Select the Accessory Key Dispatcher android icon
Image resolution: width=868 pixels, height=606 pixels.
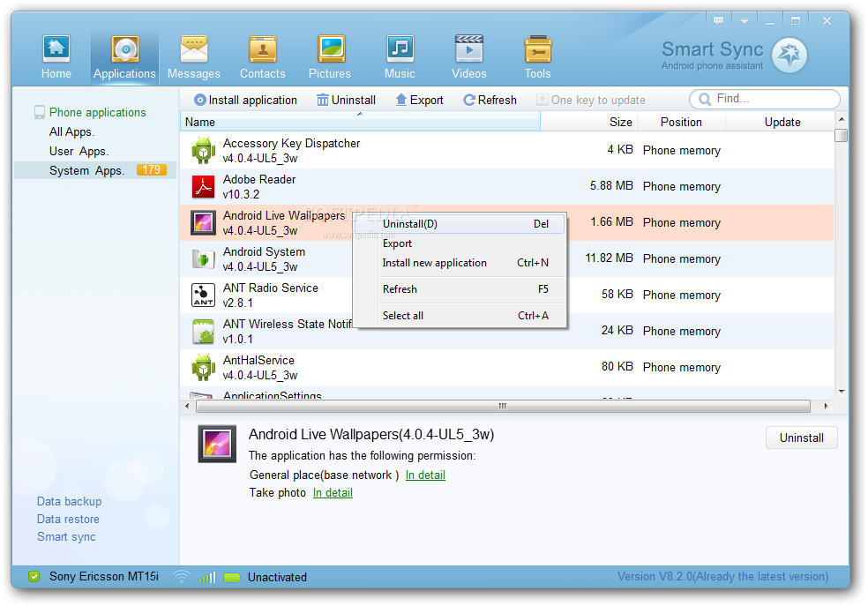(203, 151)
